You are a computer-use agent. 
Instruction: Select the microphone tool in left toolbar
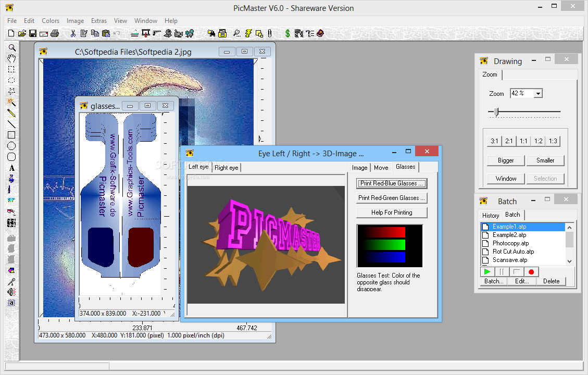(11, 281)
